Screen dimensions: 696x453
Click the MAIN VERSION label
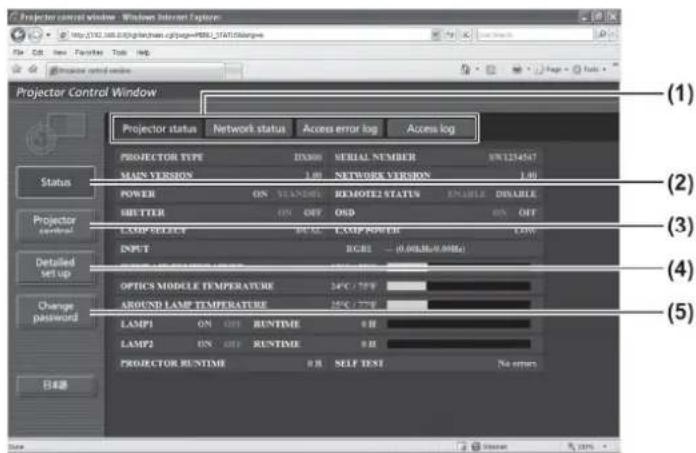point(156,175)
